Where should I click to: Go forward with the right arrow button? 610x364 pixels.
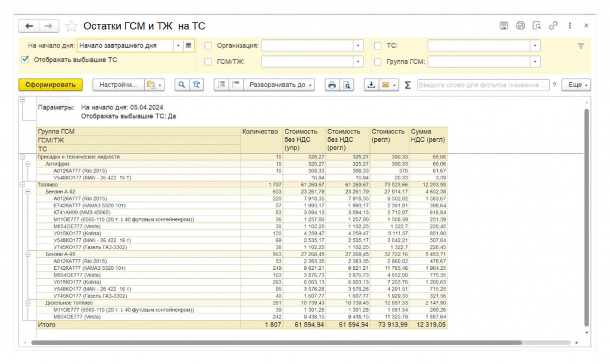tap(49, 26)
